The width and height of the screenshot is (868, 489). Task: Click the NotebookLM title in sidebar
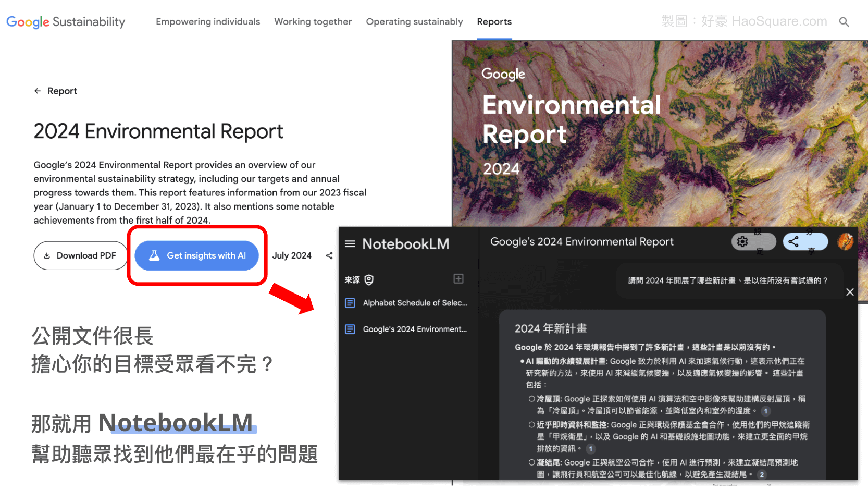[x=406, y=243]
